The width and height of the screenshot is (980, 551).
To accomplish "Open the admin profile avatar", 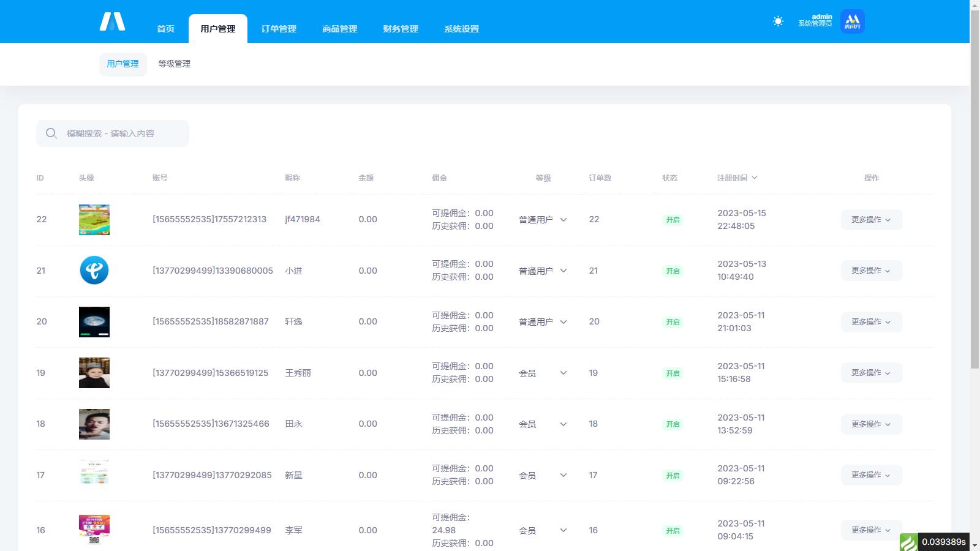I will pos(852,21).
